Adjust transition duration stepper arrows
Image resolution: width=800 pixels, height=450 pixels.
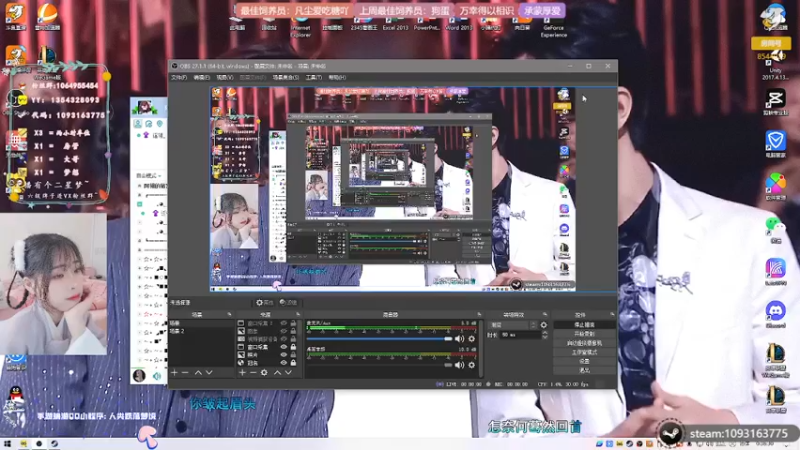[544, 335]
